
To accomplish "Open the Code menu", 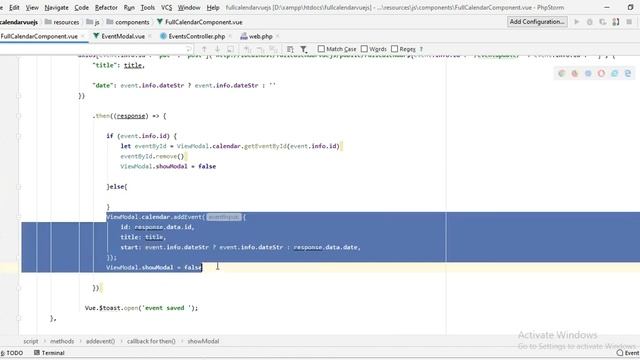I will tap(82, 7).
